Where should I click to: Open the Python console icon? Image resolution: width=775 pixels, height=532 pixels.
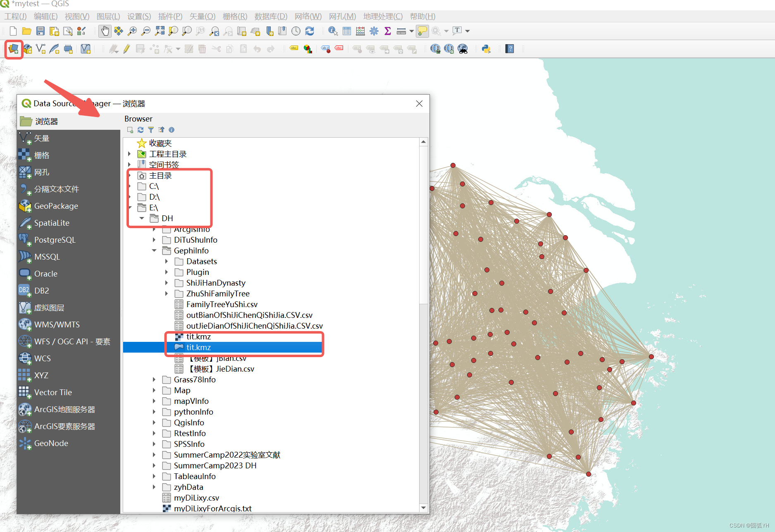[x=486, y=49]
